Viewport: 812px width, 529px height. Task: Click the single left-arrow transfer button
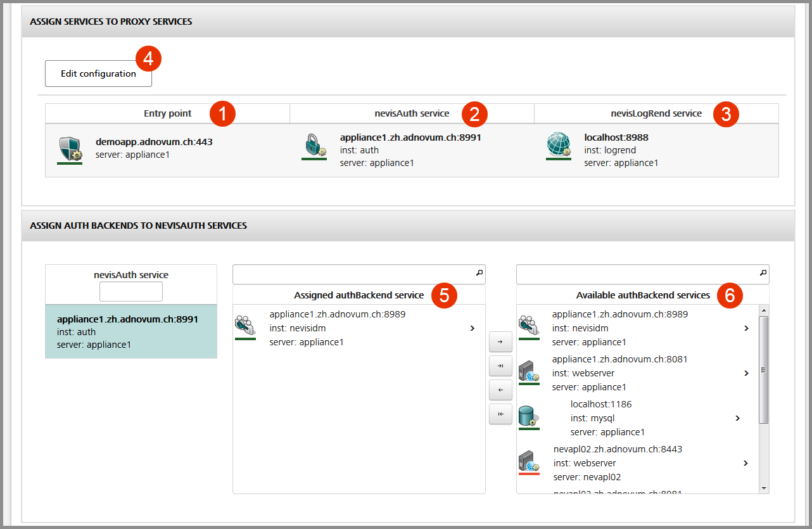point(500,390)
